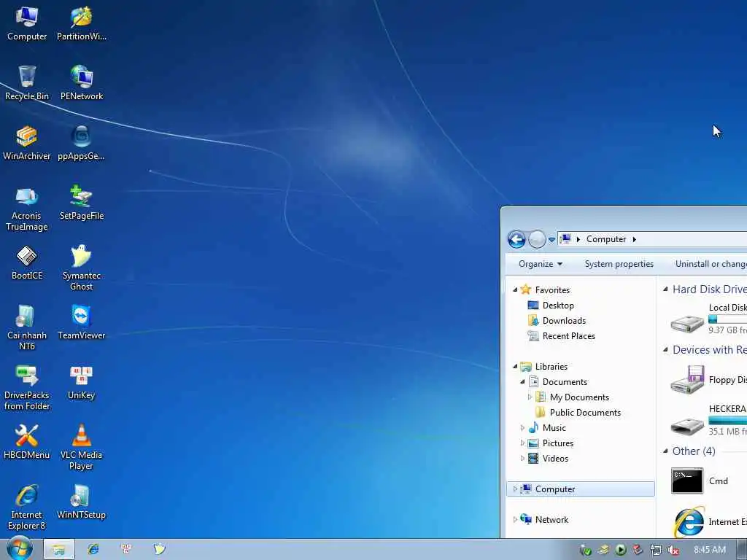Click Computer in the address bar
Viewport: 747px width, 560px height.
coord(606,239)
